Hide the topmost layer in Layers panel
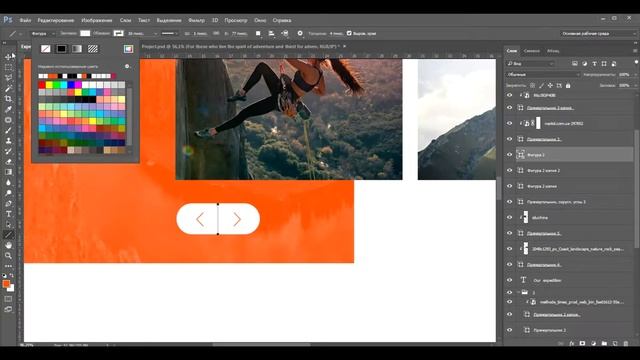 pyautogui.click(x=509, y=95)
